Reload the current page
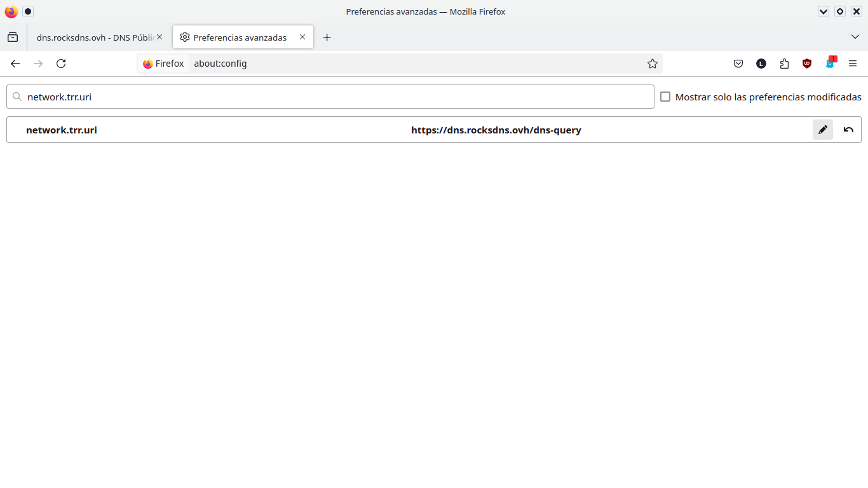Viewport: 868px width, 488px height. coord(61,64)
